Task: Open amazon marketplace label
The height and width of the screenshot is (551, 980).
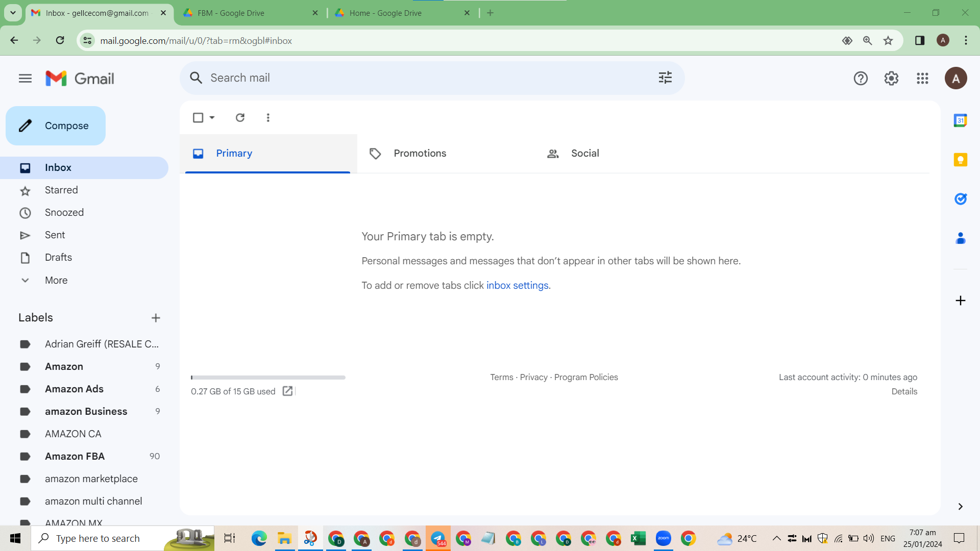Action: click(84, 479)
